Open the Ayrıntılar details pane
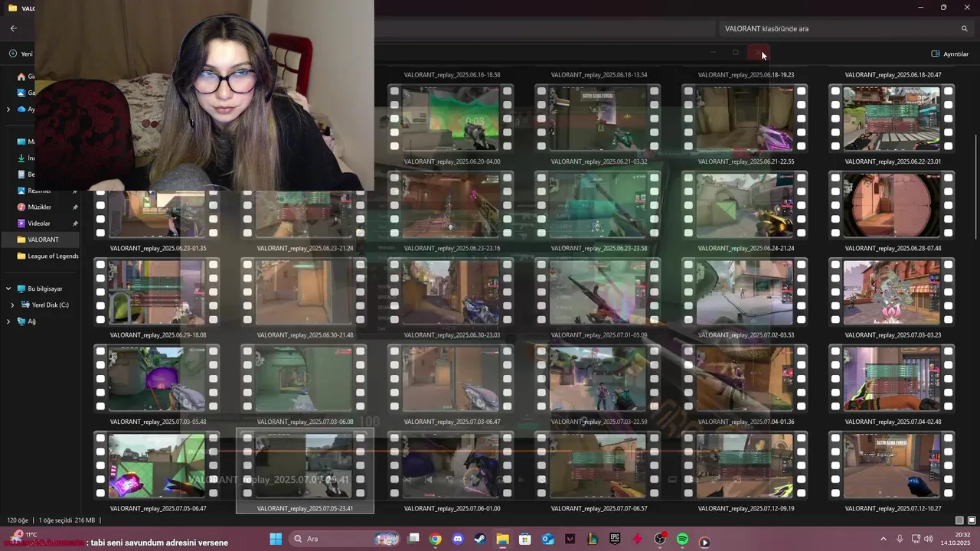This screenshot has height=551, width=980. 950,54
